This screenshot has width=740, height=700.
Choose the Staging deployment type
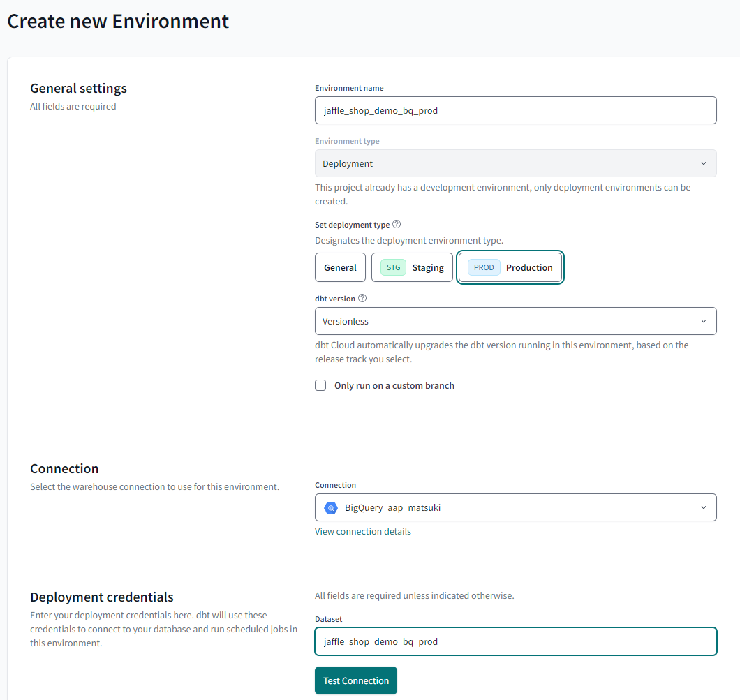(412, 267)
